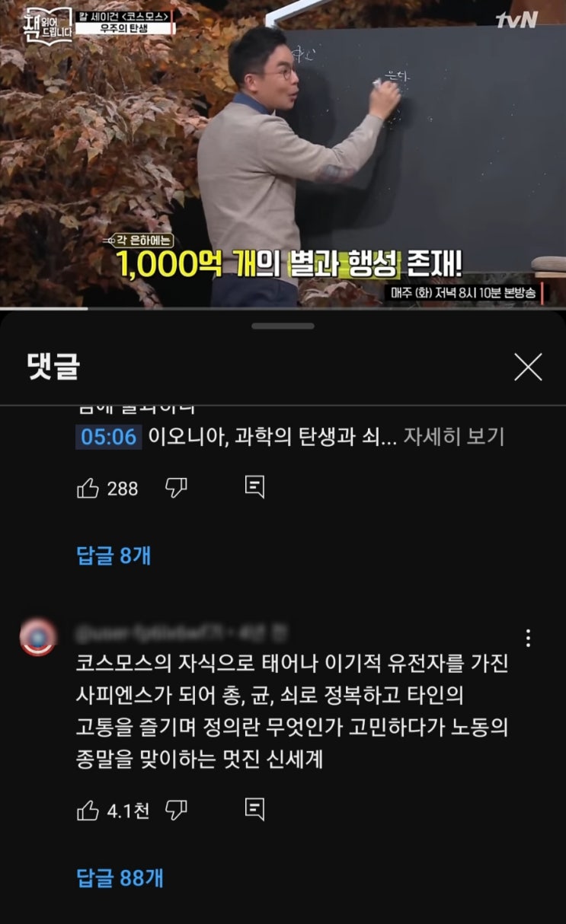Close the 댓글 comments panel

[528, 367]
